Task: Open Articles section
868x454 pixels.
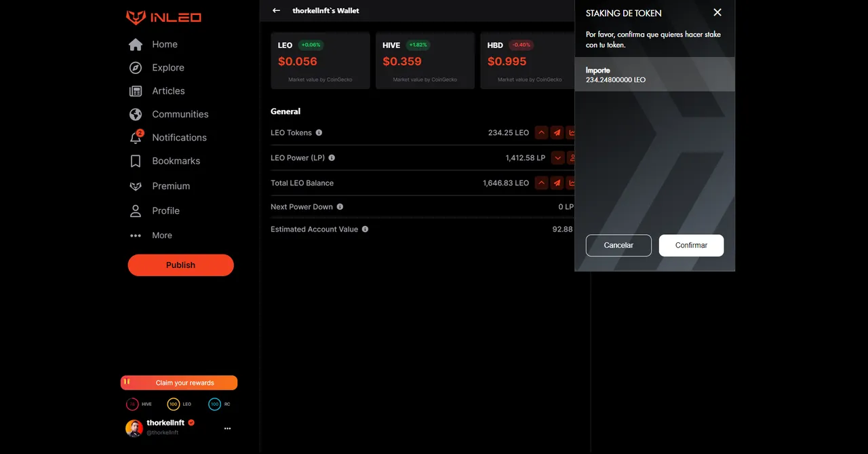Action: (157, 91)
